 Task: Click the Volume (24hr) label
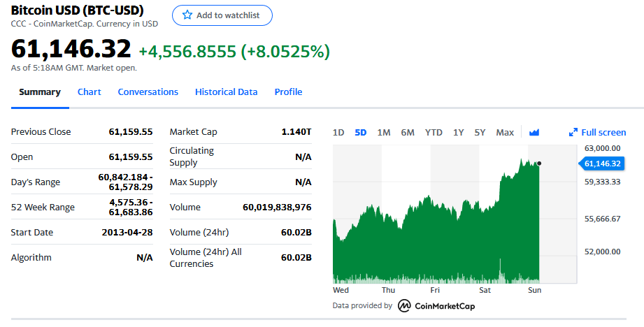point(199,232)
